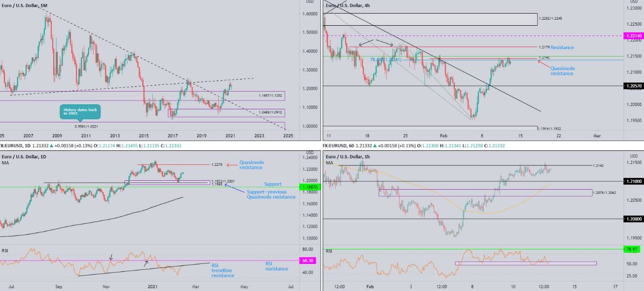644x291 pixels.
Task: Click the 1.2142 level label on the 1h chart
Action: (x=598, y=166)
